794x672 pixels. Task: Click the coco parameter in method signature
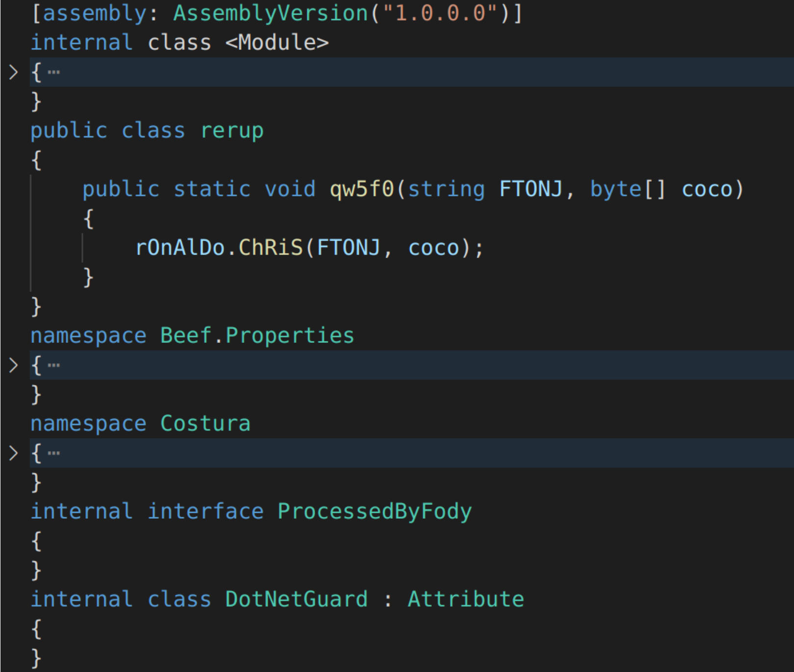pyautogui.click(x=707, y=189)
